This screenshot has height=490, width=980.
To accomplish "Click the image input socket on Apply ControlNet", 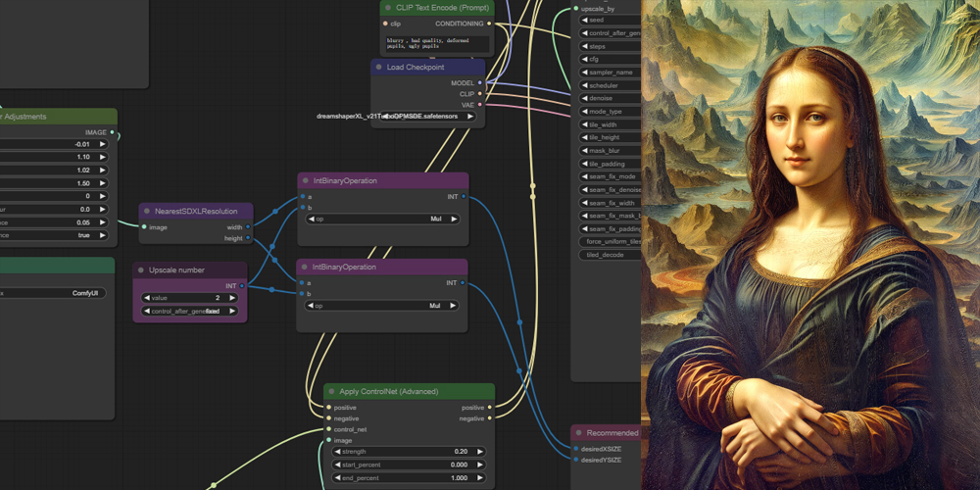I will 328,441.
